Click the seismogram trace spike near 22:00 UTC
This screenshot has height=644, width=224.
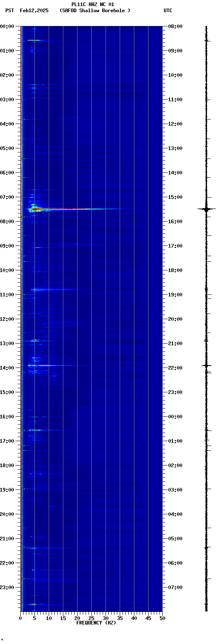(x=206, y=366)
